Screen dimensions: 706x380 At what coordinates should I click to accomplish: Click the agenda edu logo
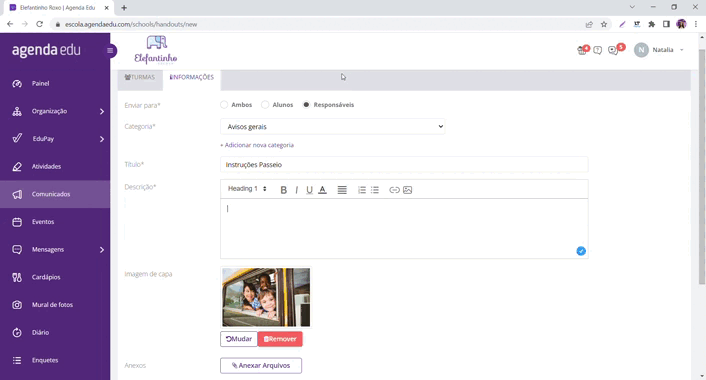[x=46, y=50]
